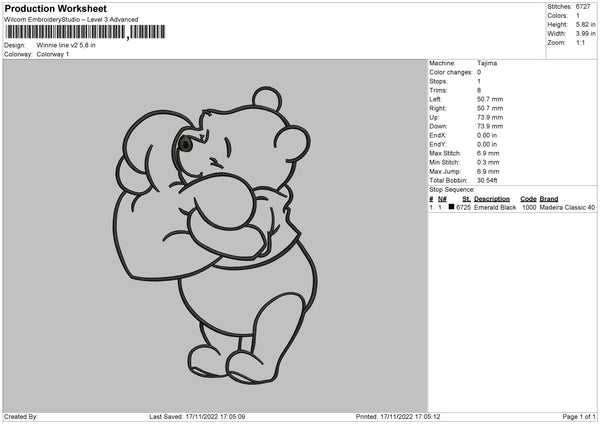Click the Left value 50.7 mm
The width and height of the screenshot is (600, 424).
[490, 99]
